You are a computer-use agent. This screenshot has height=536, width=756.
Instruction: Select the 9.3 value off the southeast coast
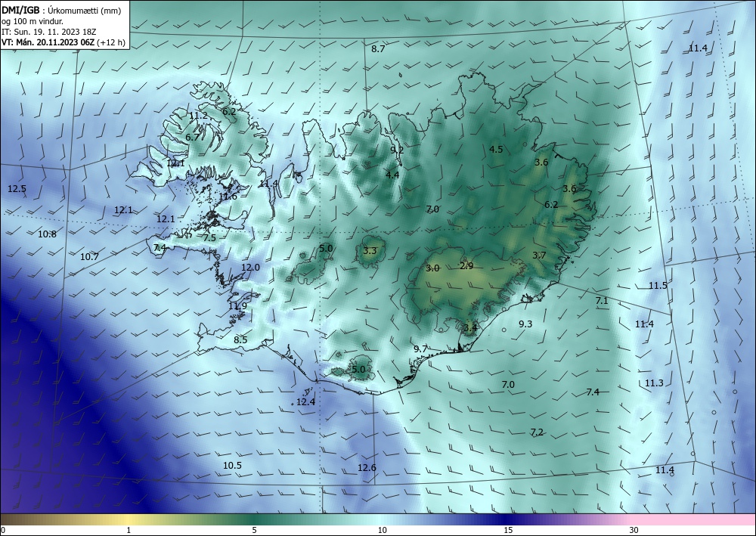tap(525, 324)
